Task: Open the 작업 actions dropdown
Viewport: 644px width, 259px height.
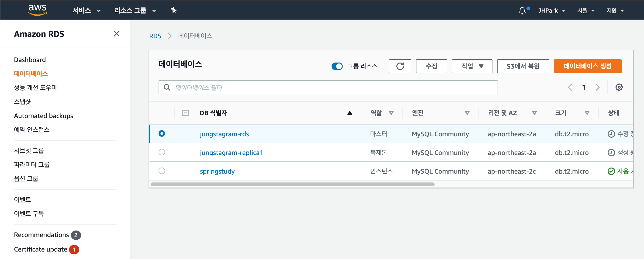Action: (x=472, y=66)
